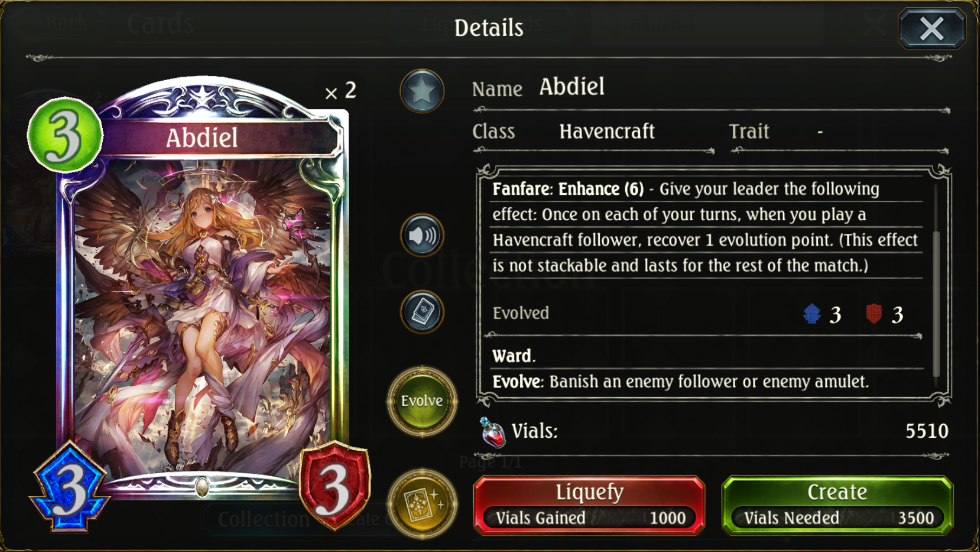Click the evolved attack sword icon
The width and height of the screenshot is (980, 552).
point(812,314)
